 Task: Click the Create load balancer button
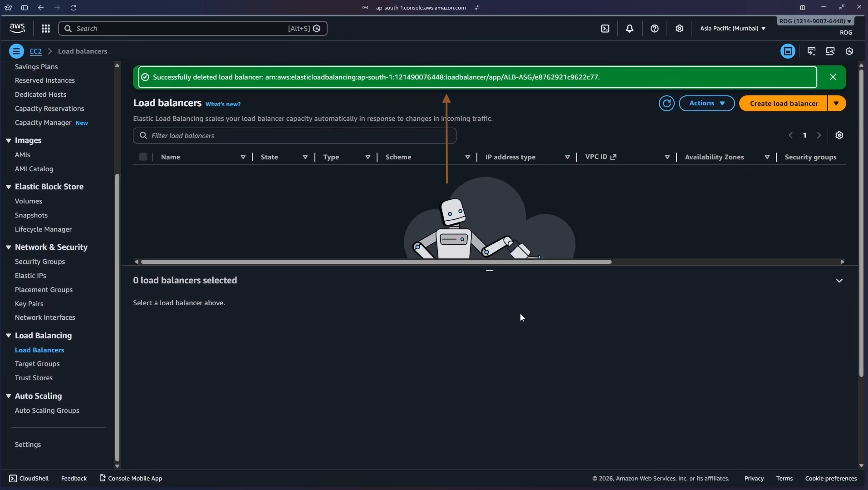coord(784,103)
